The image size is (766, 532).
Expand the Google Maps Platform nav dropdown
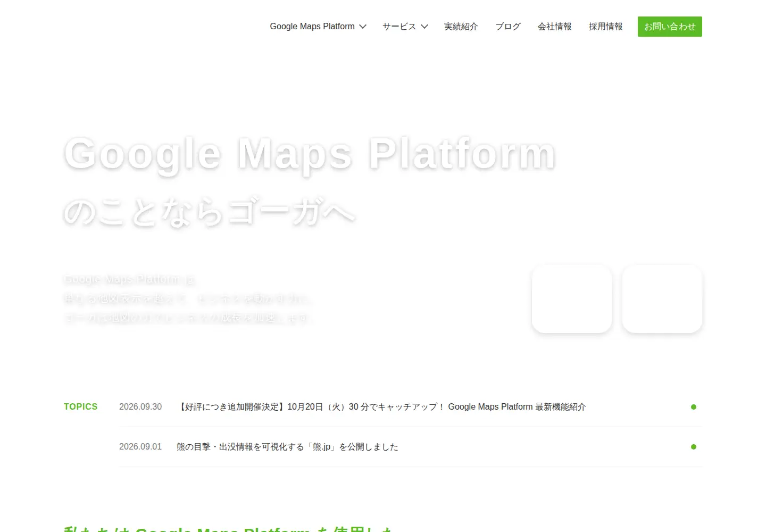coord(318,27)
